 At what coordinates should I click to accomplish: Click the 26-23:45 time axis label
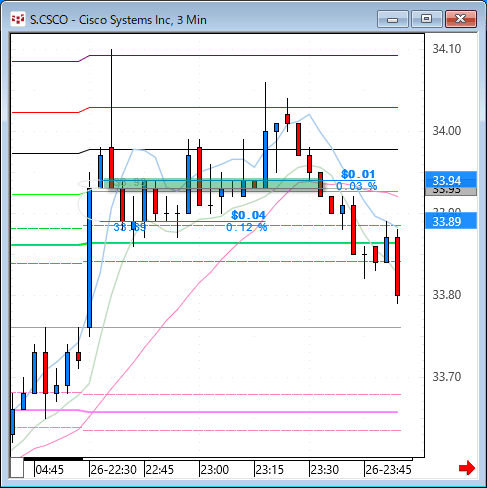388,470
